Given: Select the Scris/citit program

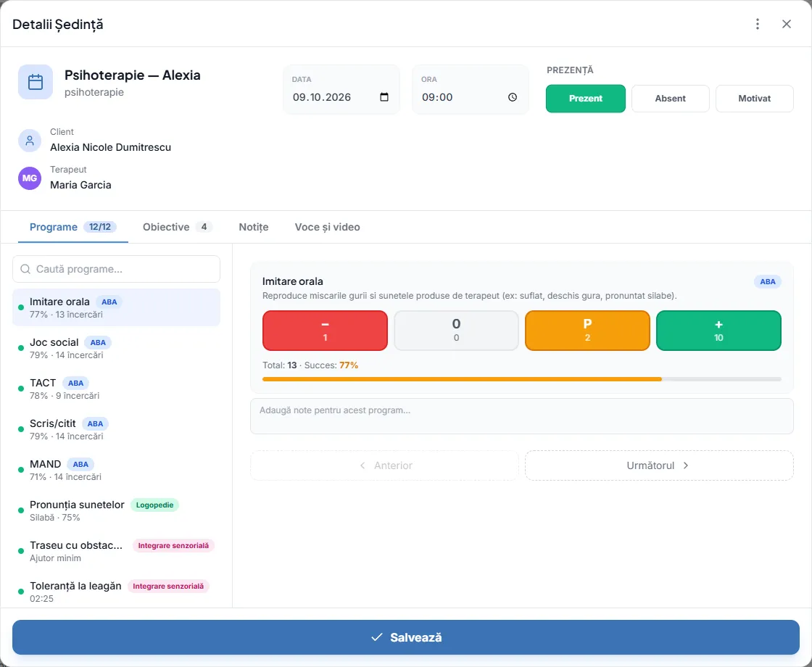Looking at the screenshot, I should click(x=116, y=429).
